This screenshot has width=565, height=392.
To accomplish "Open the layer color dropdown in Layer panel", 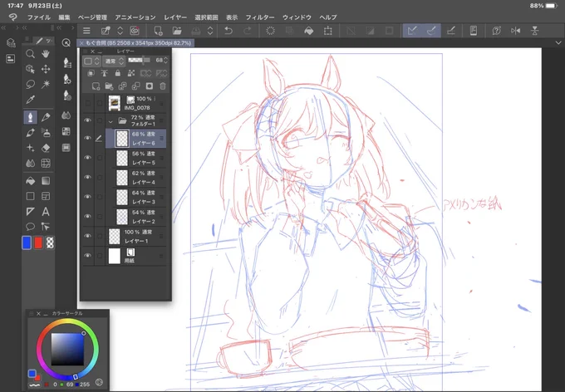I will tap(91, 61).
